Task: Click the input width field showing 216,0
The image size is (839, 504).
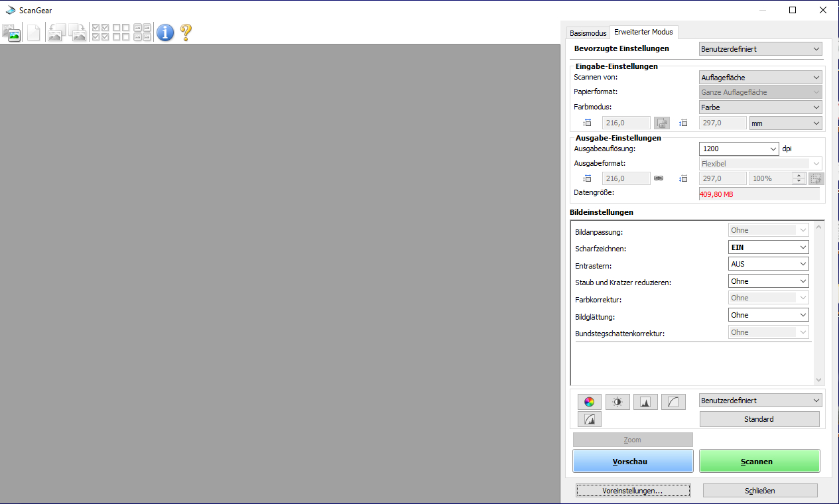Action: [x=626, y=123]
